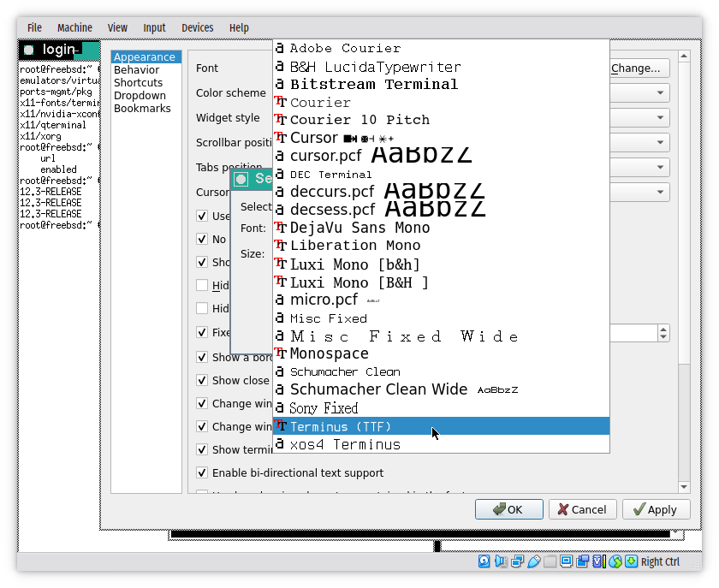Toggle the Show a border checkbox
719x588 pixels.
point(202,357)
